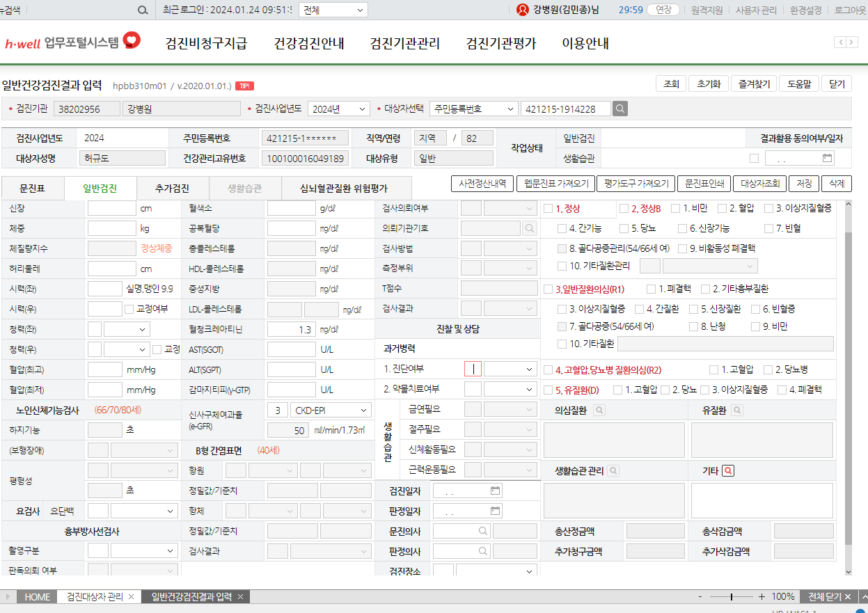Open the 검진사업년도 2024년 dropdown
Screen dimensions: 868x613
[339, 109]
